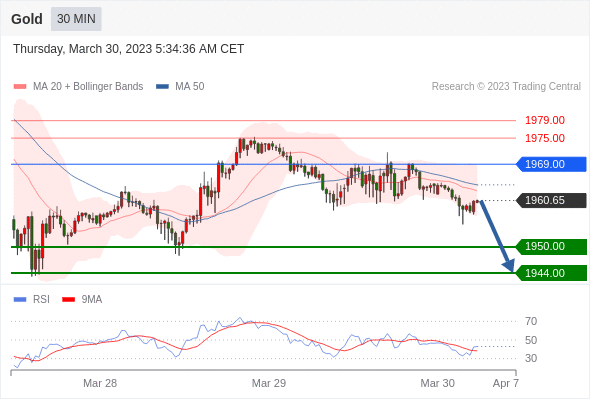The image size is (590, 400).
Task: Select the 1960.65 current price tag
Action: tap(551, 200)
